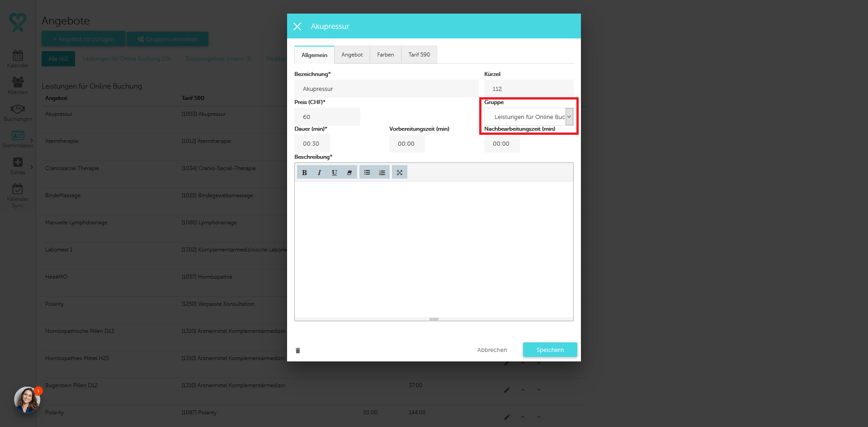Click the Preis (CHF) input field
868x427 pixels.
pyautogui.click(x=327, y=117)
